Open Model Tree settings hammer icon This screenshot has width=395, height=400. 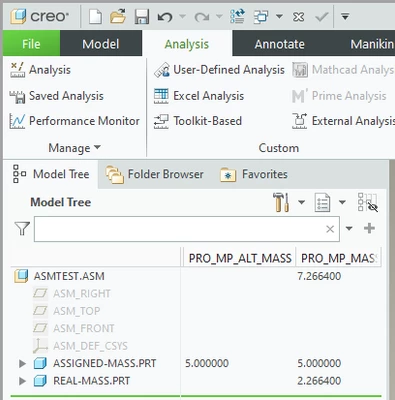pyautogui.click(x=281, y=202)
